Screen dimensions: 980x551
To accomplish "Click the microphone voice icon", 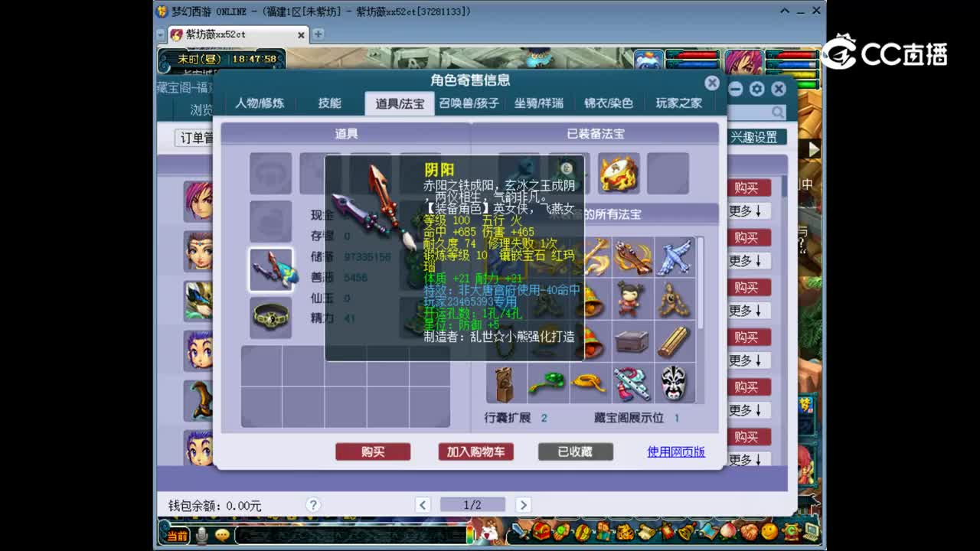I will [x=202, y=535].
